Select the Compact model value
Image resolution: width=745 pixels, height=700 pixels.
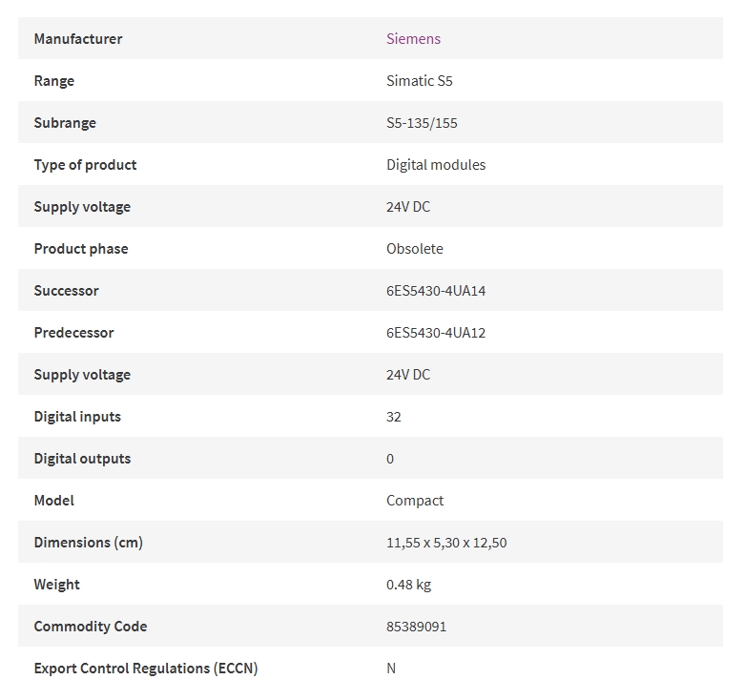(415, 500)
